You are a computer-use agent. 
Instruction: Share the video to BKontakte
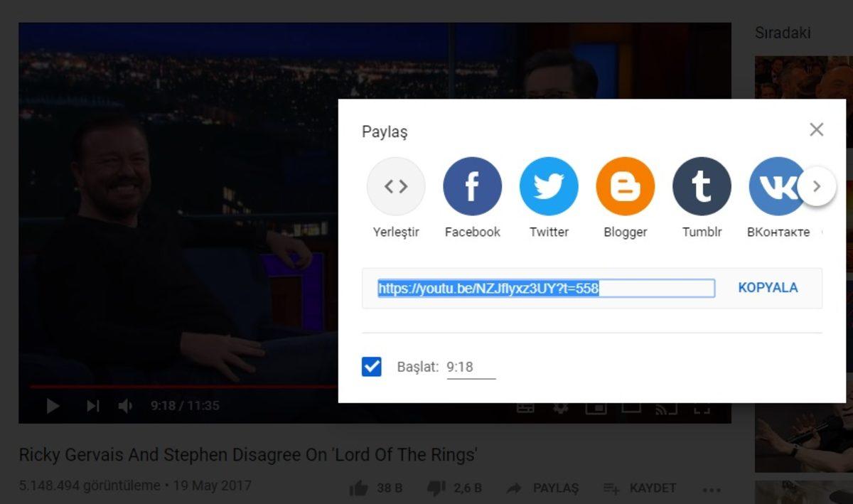click(778, 186)
